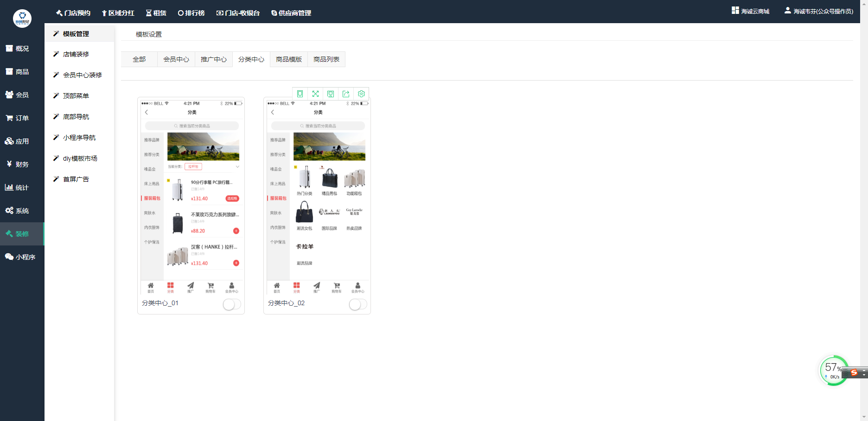Screen dimensions: 868x421
Task: Click the 模板设置 page heading
Action: point(149,34)
